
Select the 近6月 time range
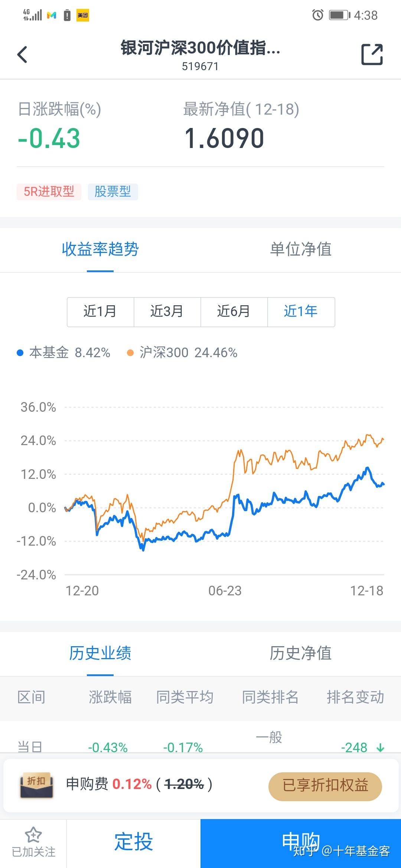[234, 312]
